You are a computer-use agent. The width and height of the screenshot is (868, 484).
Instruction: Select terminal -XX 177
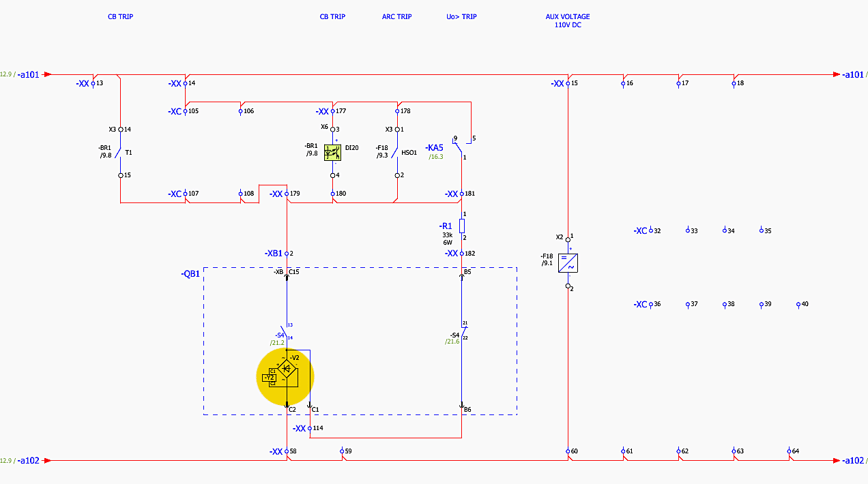[331, 111]
